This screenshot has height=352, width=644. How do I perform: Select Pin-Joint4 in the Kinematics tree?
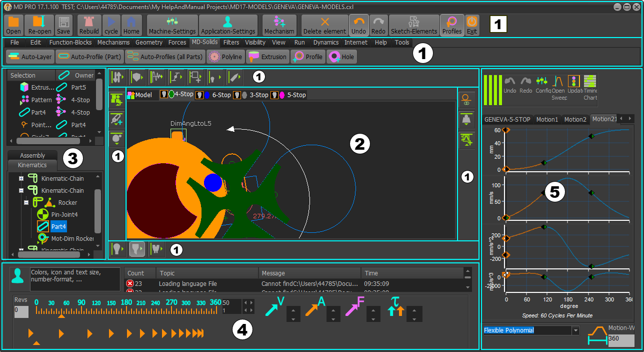(64, 214)
